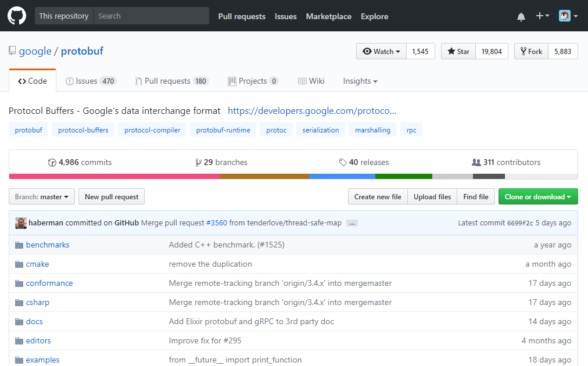Select the protoc topic tag
Viewport: 588px width, 366px height.
pos(277,130)
